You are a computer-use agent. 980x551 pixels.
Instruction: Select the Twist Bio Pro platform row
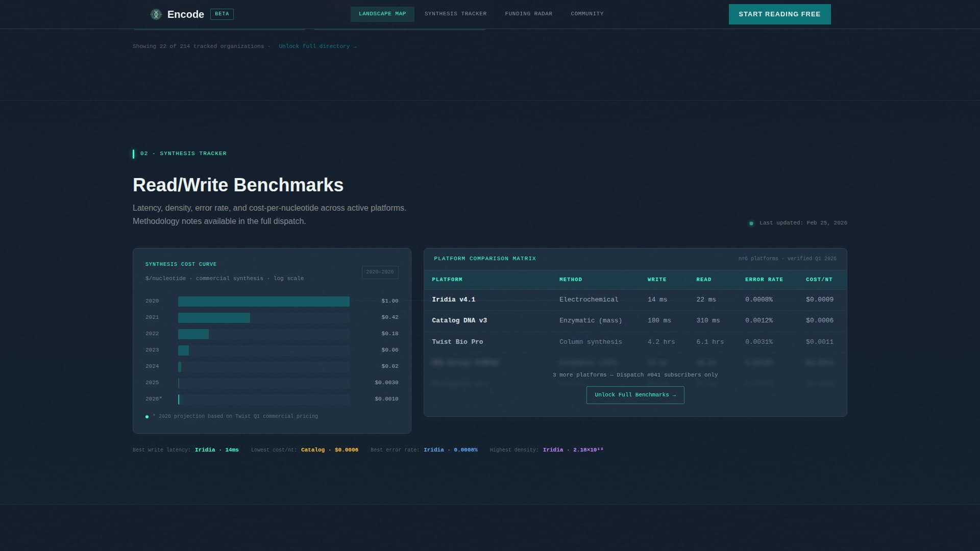635,342
